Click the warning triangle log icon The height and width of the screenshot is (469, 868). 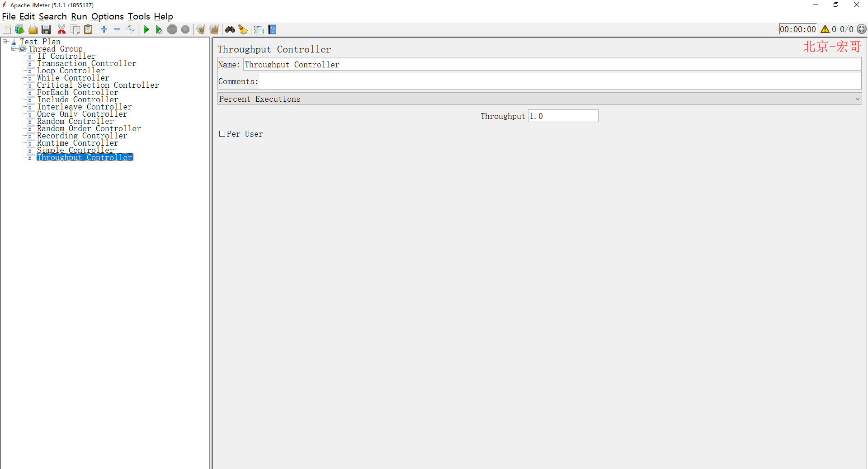point(825,29)
